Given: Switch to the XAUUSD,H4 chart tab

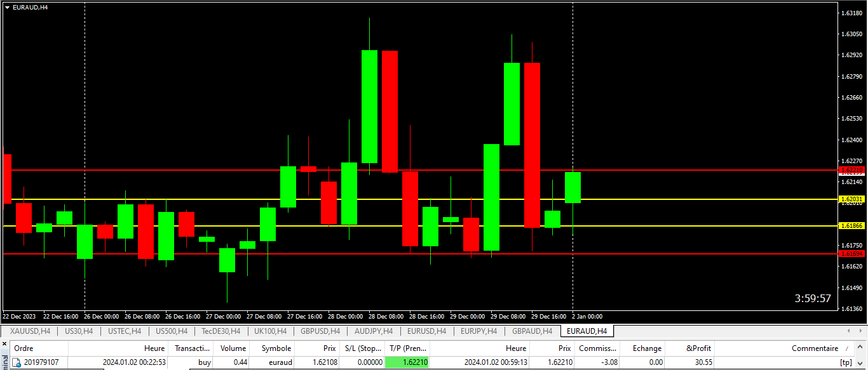Looking at the screenshot, I should click(x=30, y=331).
